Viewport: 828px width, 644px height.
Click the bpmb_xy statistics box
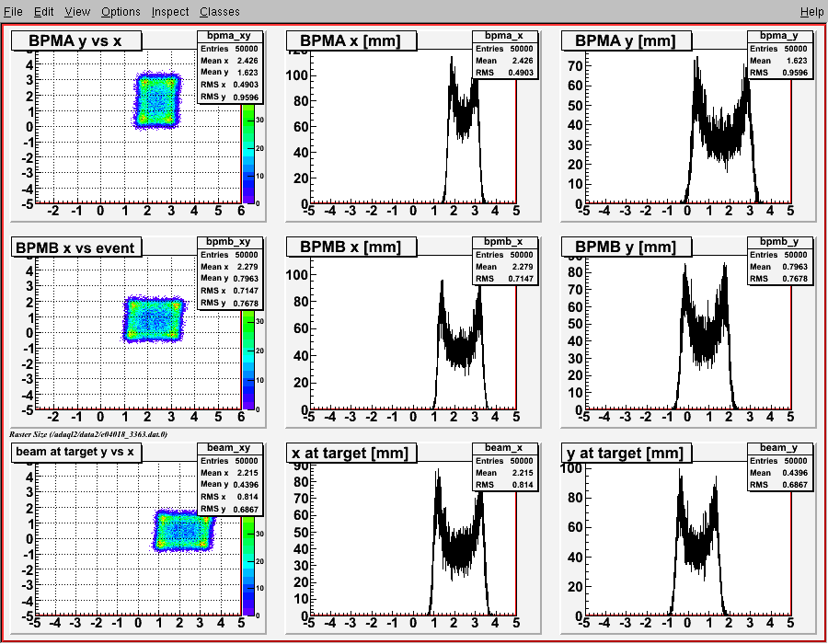point(230,273)
